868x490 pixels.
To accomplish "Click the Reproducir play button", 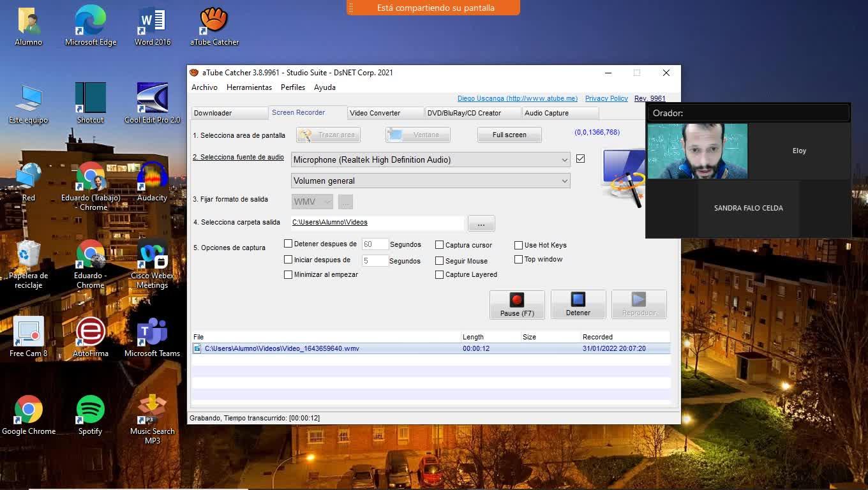I will coord(639,305).
